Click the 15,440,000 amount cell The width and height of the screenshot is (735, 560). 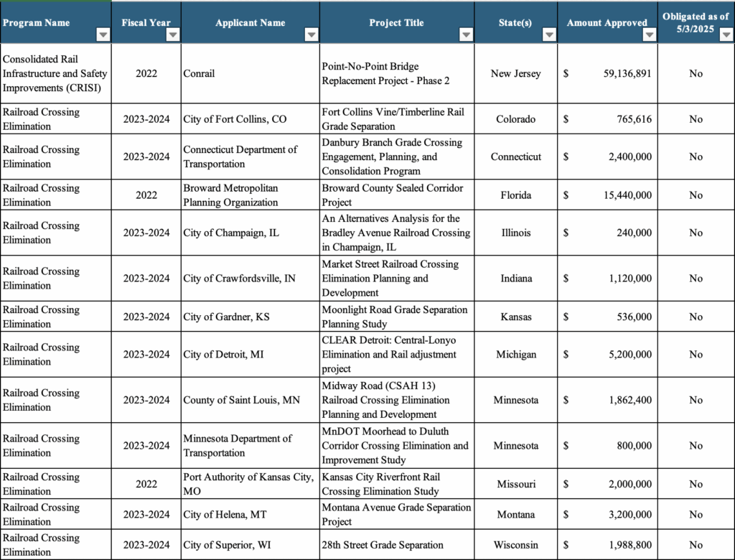pyautogui.click(x=607, y=195)
